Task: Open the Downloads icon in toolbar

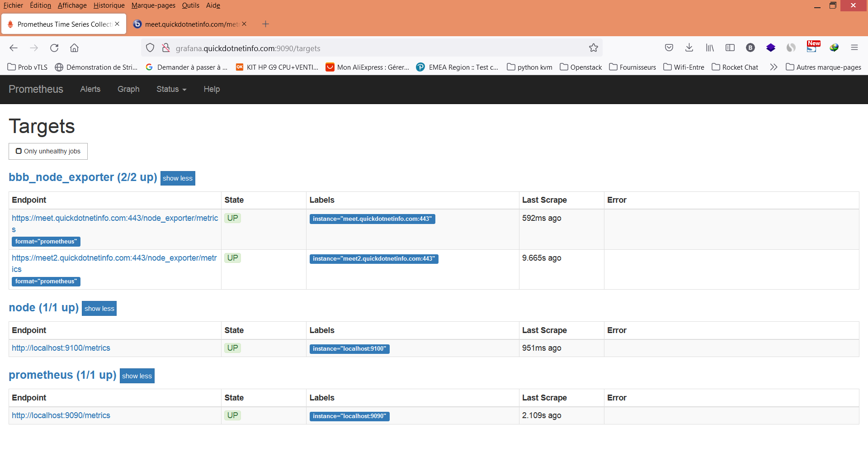Action: 689,48
